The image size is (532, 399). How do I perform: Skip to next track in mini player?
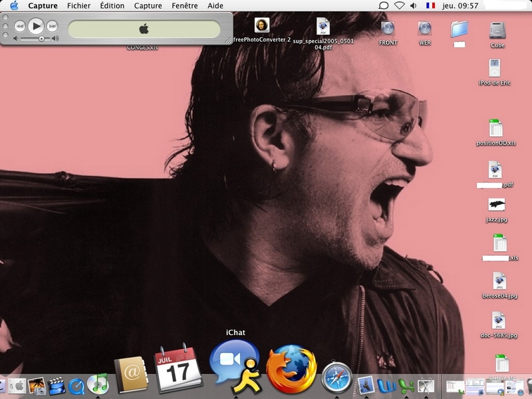pos(52,27)
